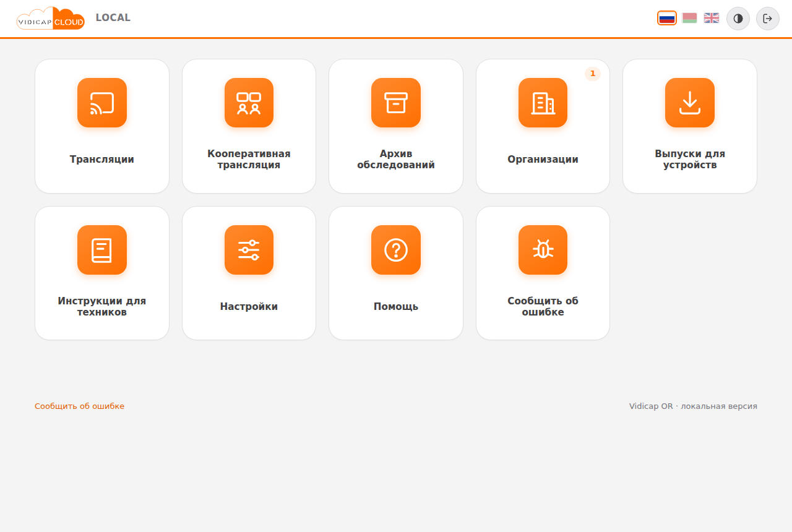Open the Выпуски для устройств download icon
The width and height of the screenshot is (792, 532).
point(690,103)
